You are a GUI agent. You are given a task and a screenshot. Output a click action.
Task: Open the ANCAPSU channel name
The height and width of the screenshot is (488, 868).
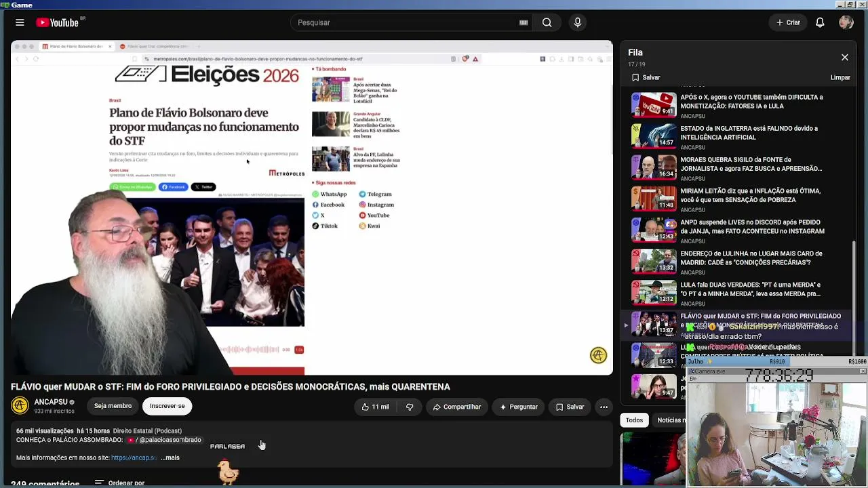tap(51, 402)
